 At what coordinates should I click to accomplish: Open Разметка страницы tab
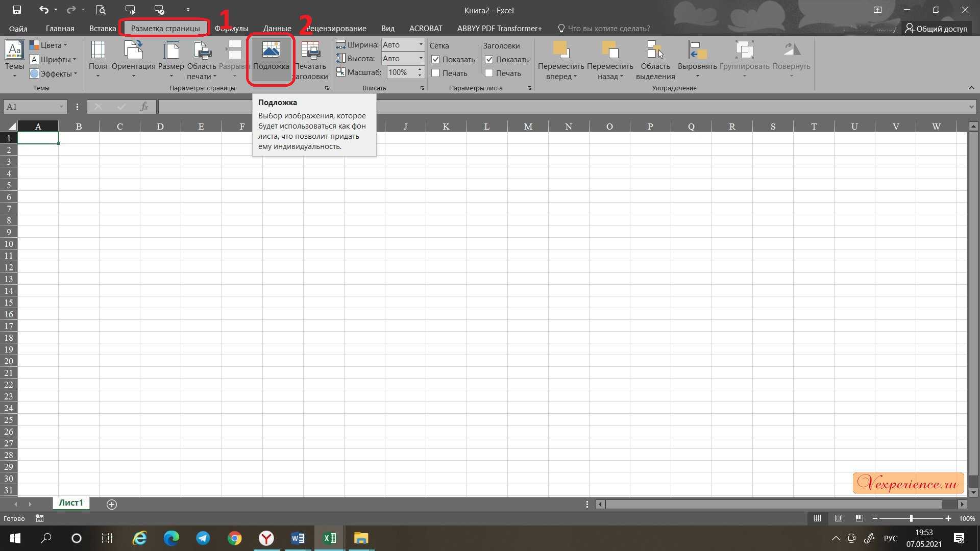pyautogui.click(x=165, y=29)
